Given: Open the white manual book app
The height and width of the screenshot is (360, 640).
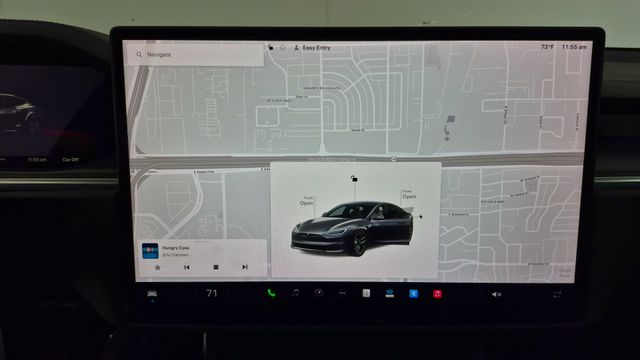Looking at the screenshot, I should click(366, 293).
